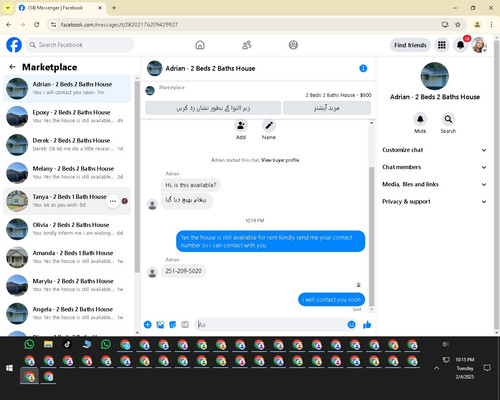Switch to the Messenger Facebook tab

coord(61,8)
